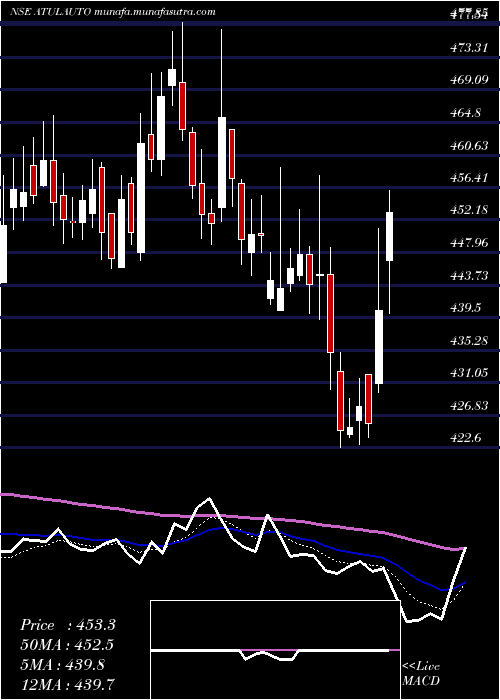The image size is (500, 700).
Task: Click the 464.8 price axis label
Action: pos(466,113)
